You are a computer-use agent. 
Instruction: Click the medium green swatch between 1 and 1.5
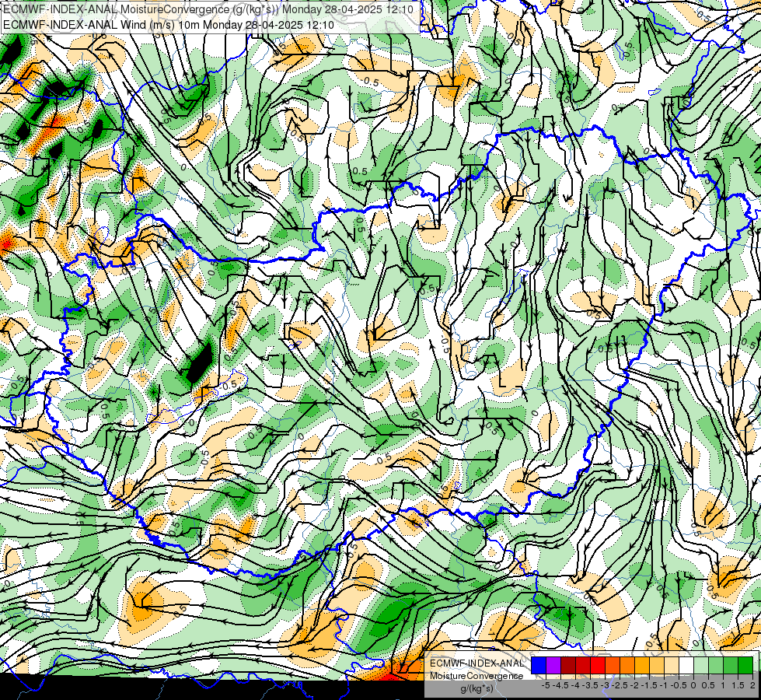730,666
